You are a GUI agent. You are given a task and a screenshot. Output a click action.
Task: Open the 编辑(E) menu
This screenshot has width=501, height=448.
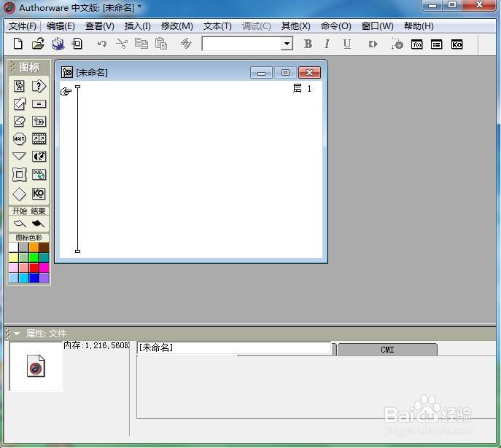tap(61, 25)
